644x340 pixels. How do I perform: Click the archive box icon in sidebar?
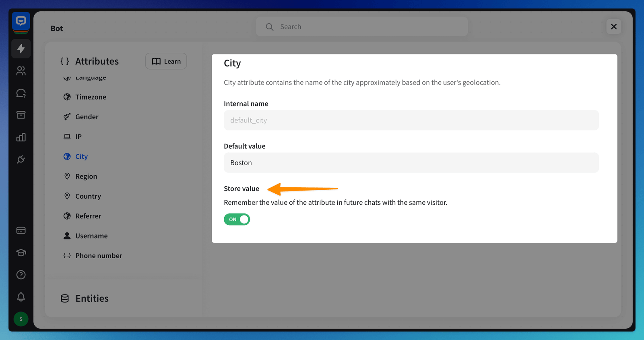(21, 115)
